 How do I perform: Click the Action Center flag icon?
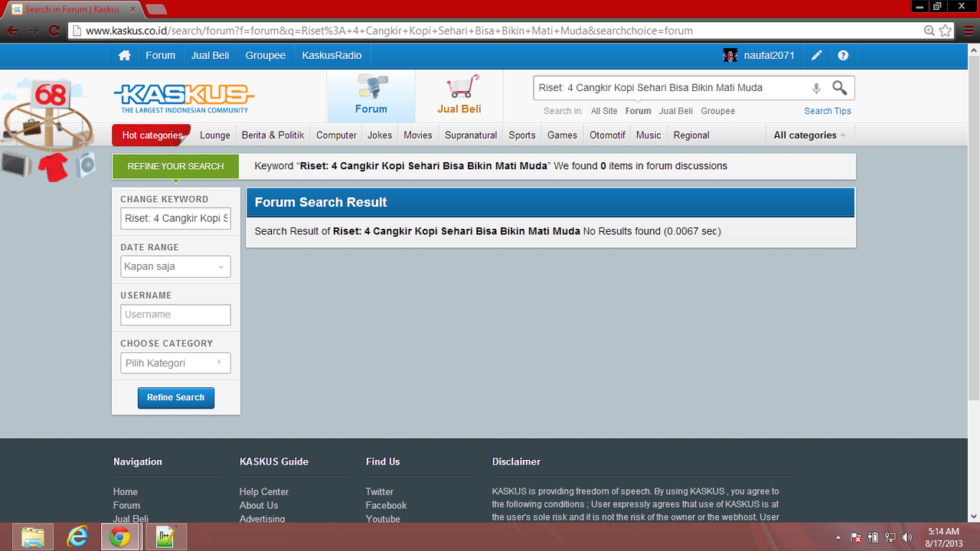(x=857, y=537)
